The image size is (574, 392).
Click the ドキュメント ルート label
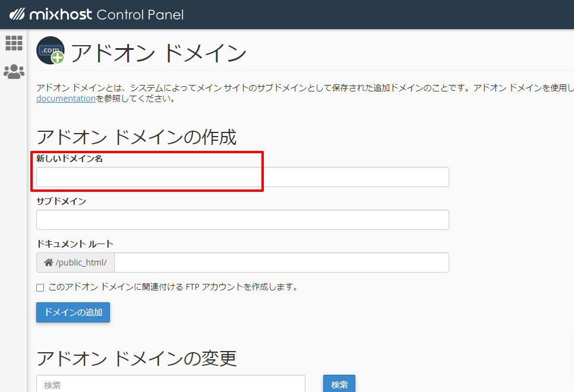tap(75, 244)
